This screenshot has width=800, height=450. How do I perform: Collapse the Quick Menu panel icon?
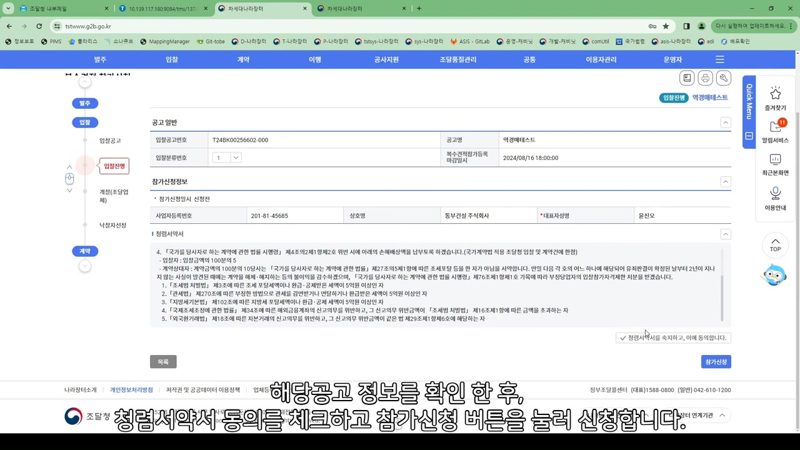749,136
